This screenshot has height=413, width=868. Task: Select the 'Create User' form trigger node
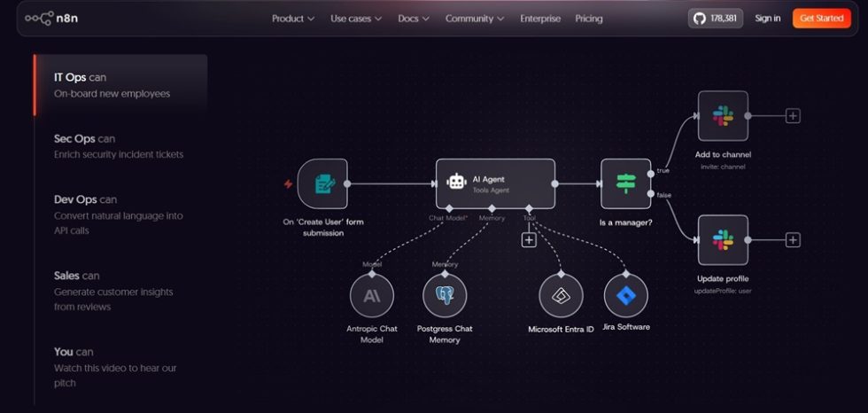[x=322, y=183]
